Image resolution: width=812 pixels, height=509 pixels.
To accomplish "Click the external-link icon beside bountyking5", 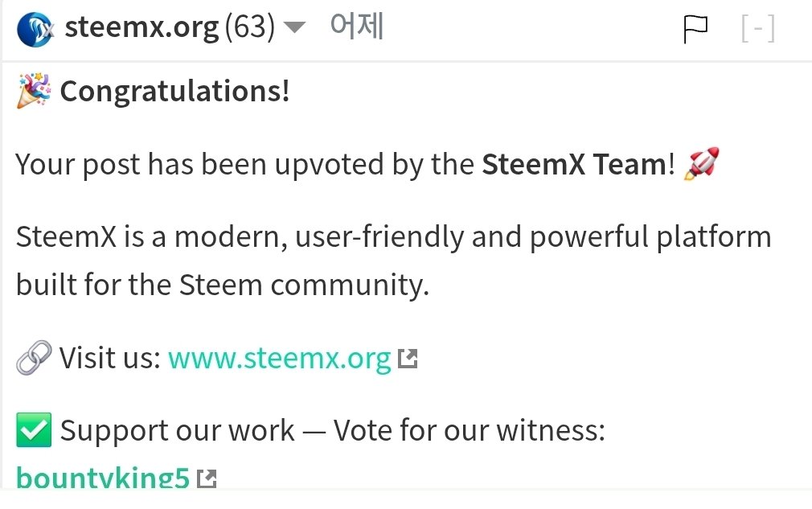I will pyautogui.click(x=207, y=479).
